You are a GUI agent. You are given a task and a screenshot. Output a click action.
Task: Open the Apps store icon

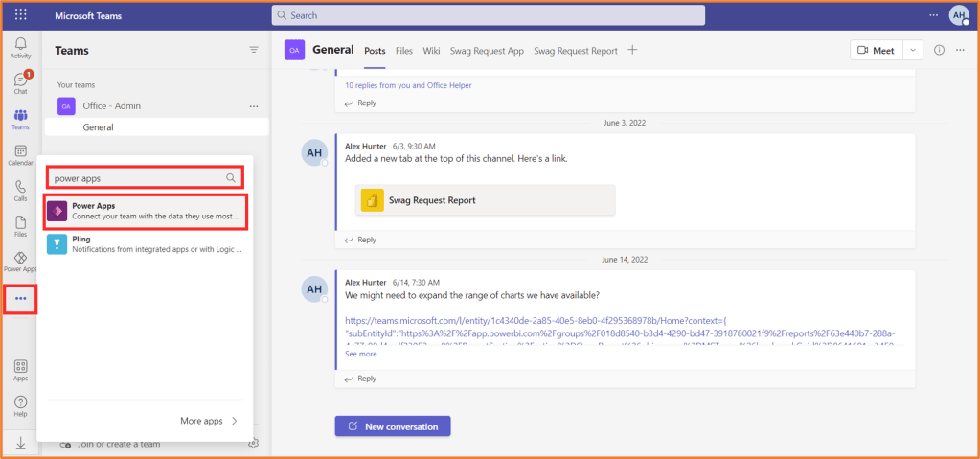coord(20,371)
